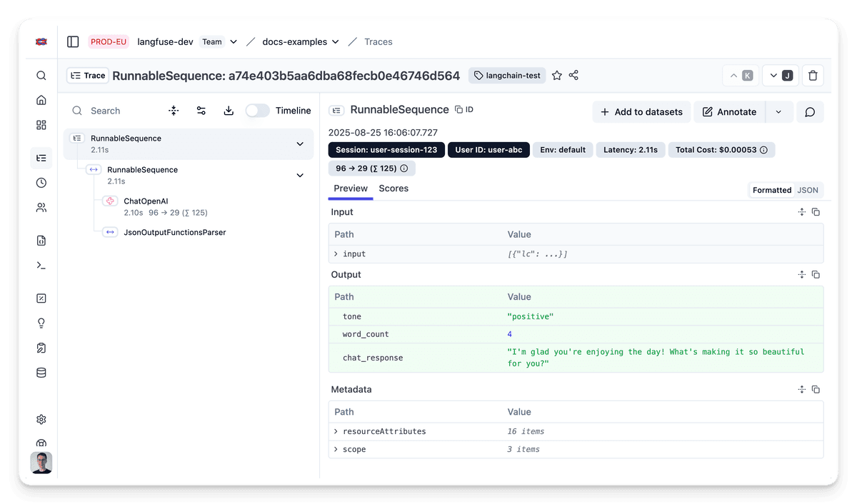
Task: Click the info icon beside token count badge
Action: point(404,168)
